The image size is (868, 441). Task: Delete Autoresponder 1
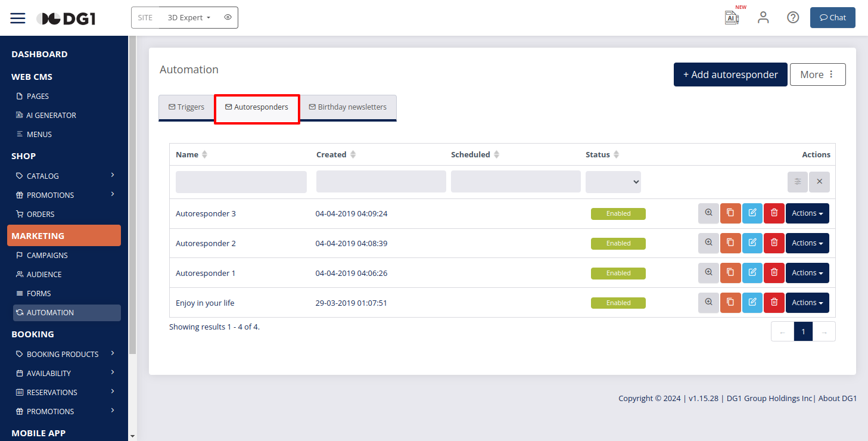(774, 273)
